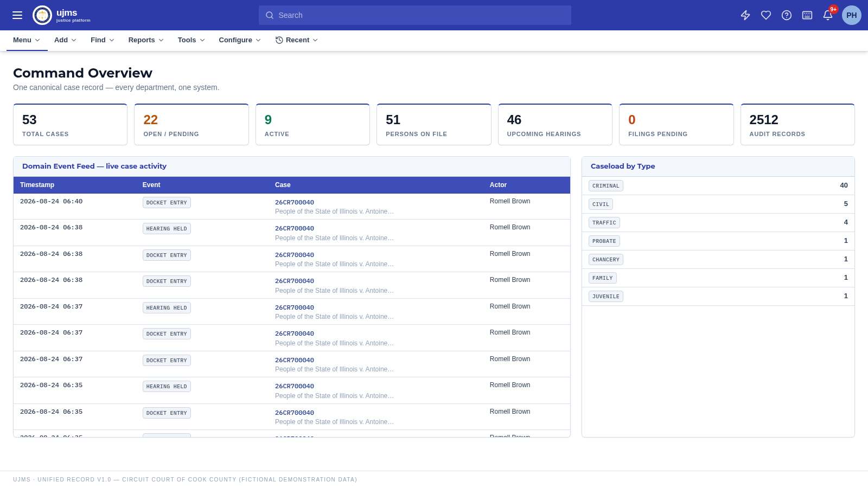
Task: Click the ujms court seal logo
Action: [42, 15]
